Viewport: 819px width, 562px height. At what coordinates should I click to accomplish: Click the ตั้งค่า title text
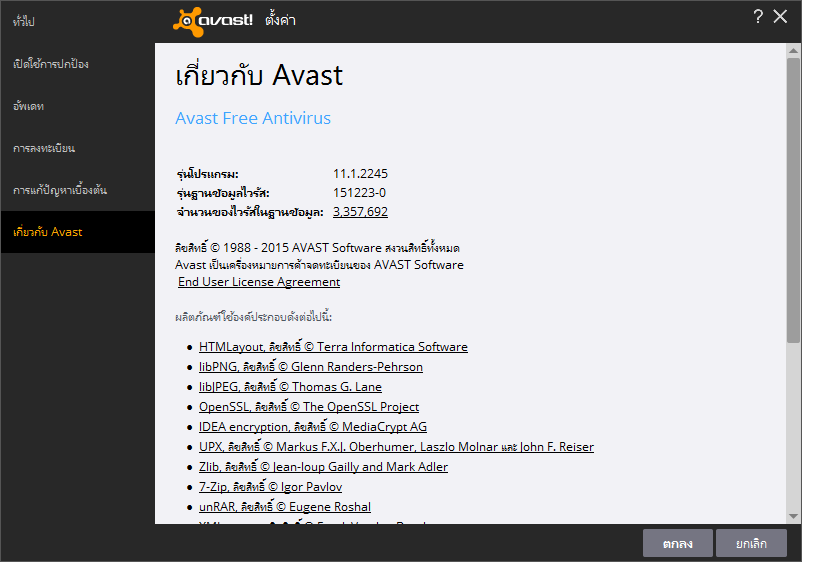[280, 20]
